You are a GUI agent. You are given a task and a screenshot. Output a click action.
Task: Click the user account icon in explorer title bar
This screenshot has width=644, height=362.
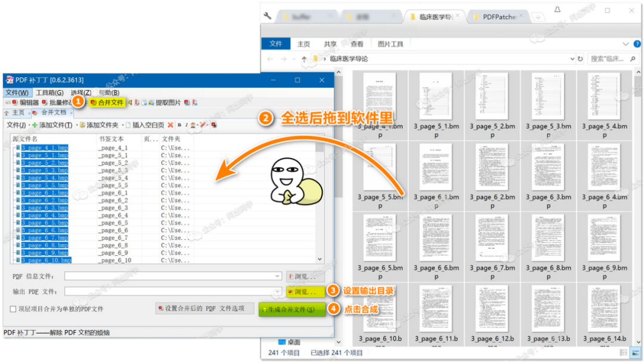point(558,10)
